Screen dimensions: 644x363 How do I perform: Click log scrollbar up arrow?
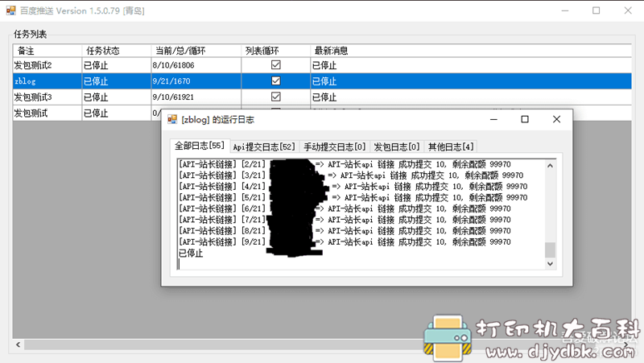click(550, 166)
